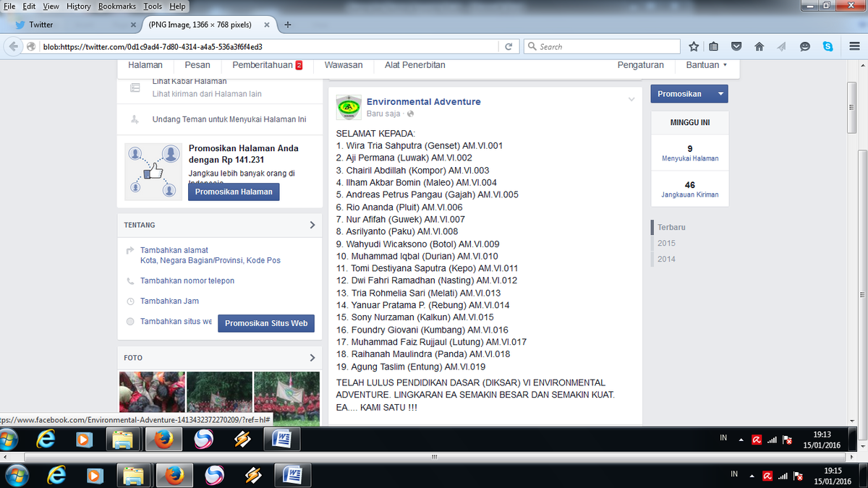The width and height of the screenshot is (868, 488).
Task: Close the Twitter tab
Action: tap(132, 25)
